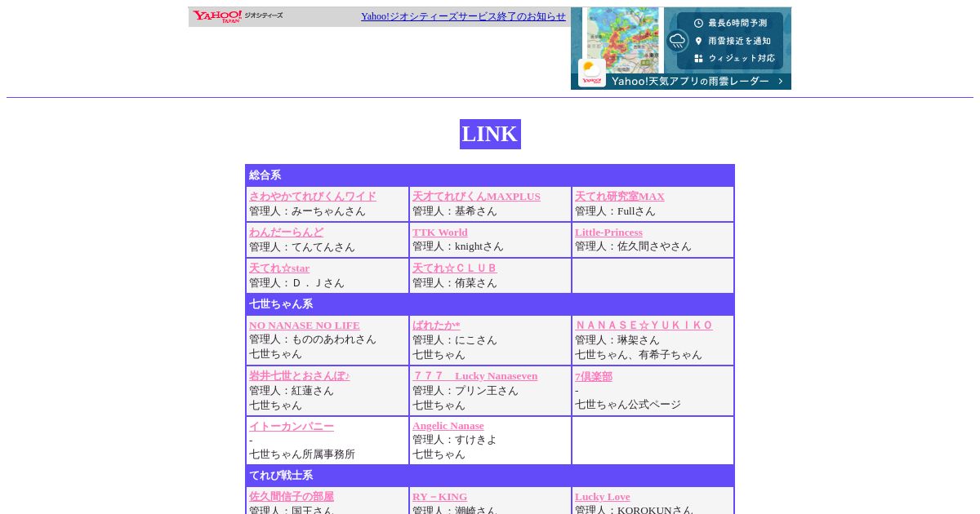Open the Angelic Nanase link
This screenshot has height=514, width=980.
(448, 426)
